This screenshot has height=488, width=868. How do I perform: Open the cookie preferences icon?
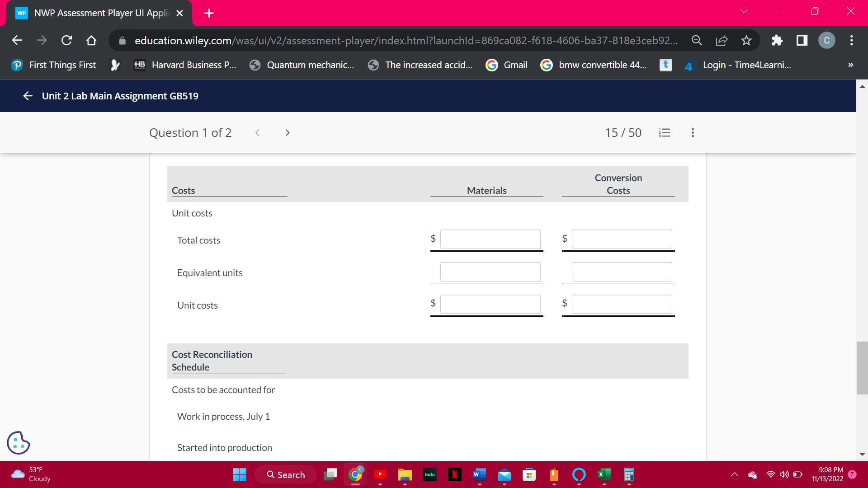19,443
